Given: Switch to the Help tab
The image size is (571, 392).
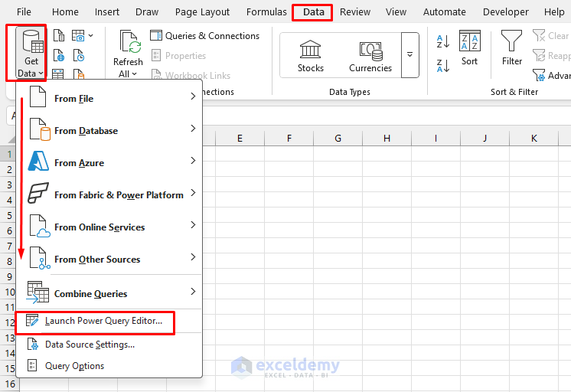Looking at the screenshot, I should click(554, 12).
